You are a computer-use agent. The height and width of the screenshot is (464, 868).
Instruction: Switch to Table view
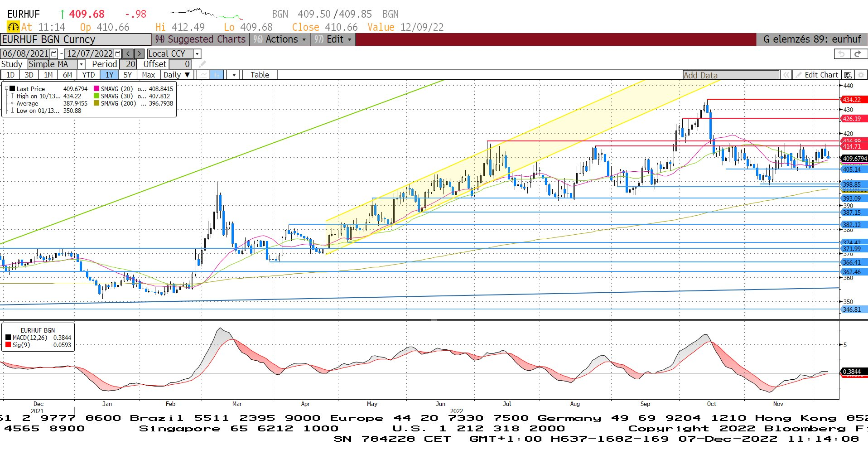(x=260, y=75)
